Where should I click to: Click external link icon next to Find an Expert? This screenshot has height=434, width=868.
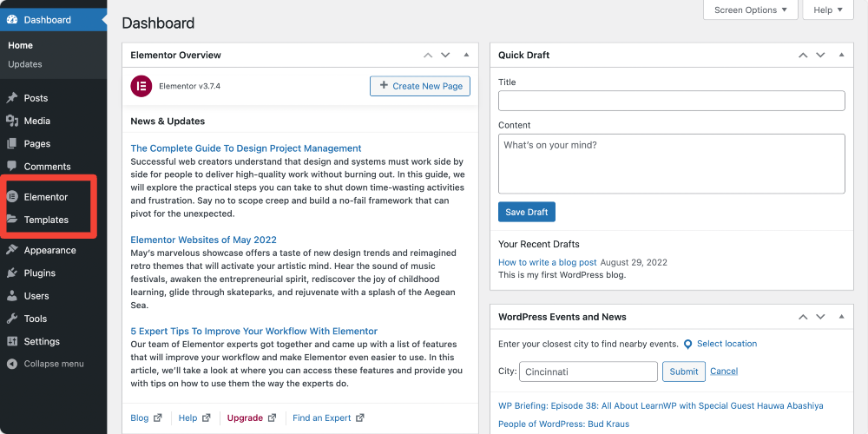[x=360, y=418]
